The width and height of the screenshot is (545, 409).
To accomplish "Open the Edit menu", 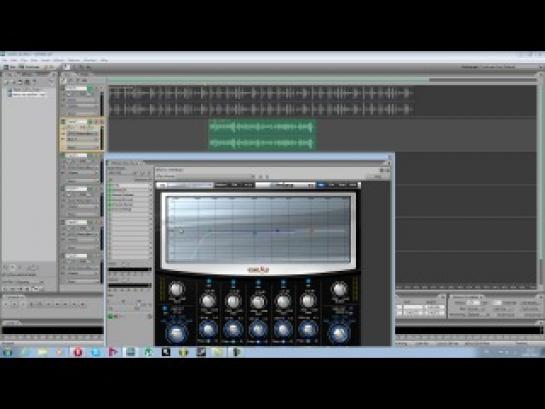I will pyautogui.click(x=14, y=60).
